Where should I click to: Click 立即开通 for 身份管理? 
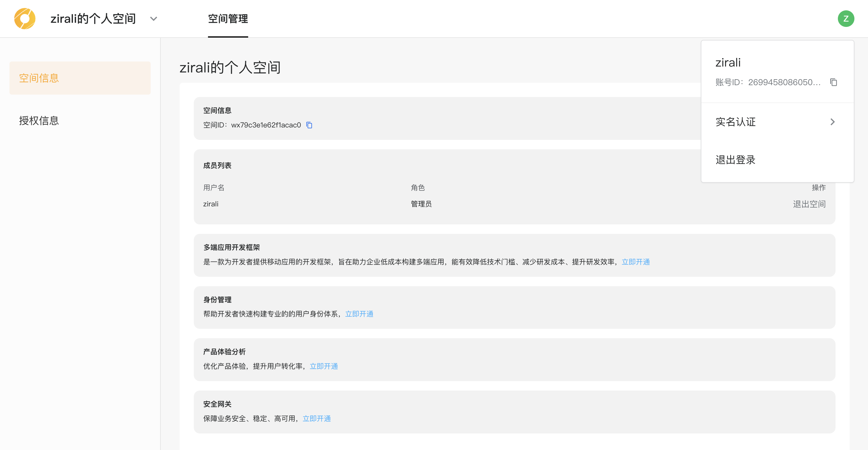tap(359, 314)
